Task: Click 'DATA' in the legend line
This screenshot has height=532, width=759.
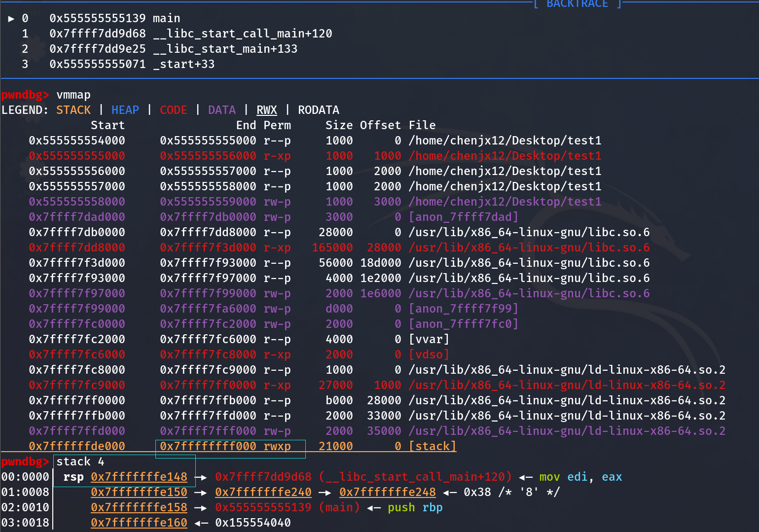Action: (x=222, y=110)
